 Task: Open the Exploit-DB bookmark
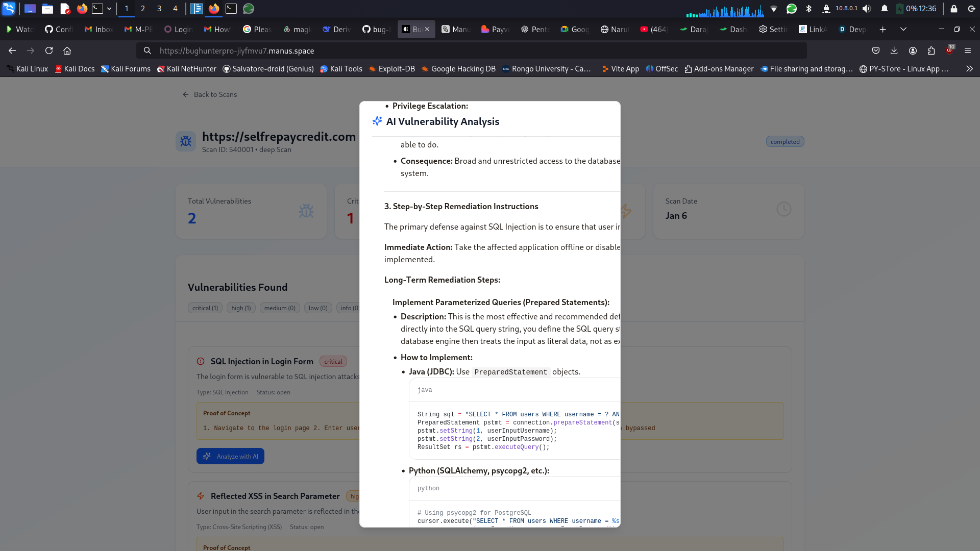[391, 69]
